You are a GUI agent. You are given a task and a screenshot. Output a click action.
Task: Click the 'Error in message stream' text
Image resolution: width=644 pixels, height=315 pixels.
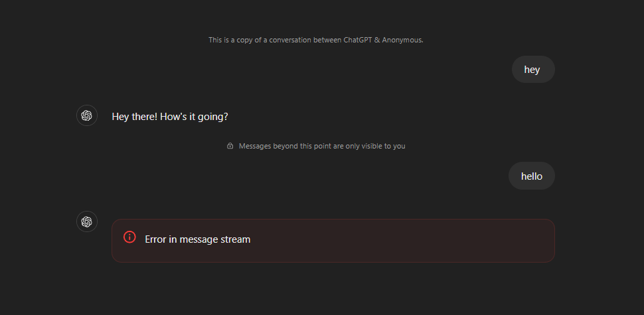(198, 239)
